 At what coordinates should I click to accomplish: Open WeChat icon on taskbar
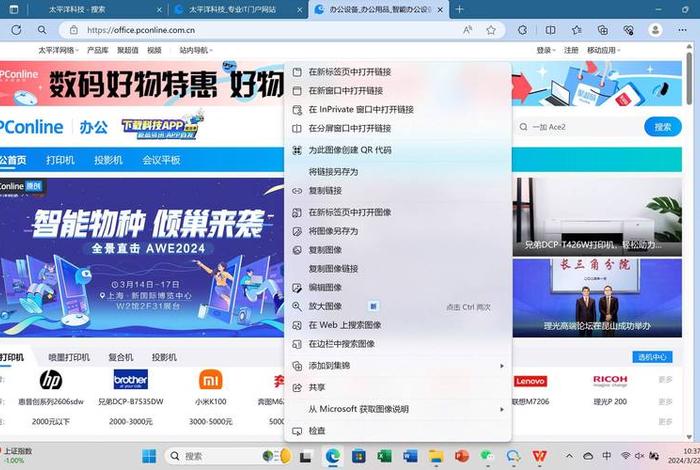pyautogui.click(x=488, y=456)
